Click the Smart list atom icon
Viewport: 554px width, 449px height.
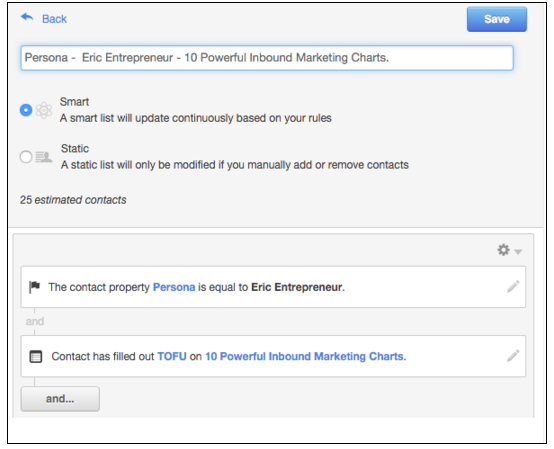coord(44,110)
